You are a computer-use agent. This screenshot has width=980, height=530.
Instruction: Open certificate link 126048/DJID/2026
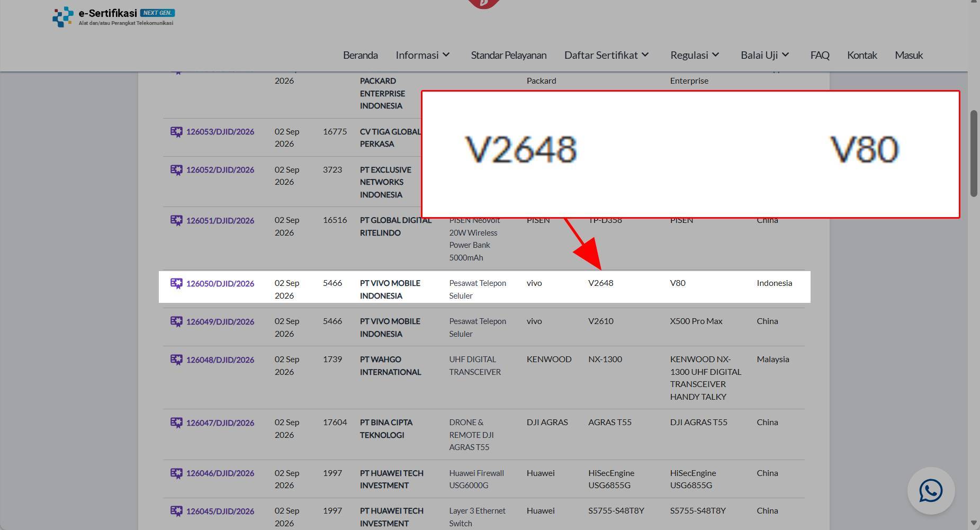pyautogui.click(x=220, y=360)
